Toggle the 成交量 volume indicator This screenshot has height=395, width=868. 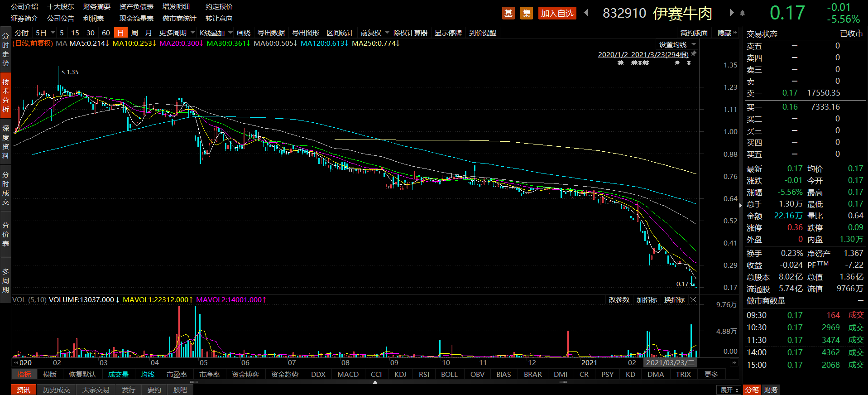[118, 375]
